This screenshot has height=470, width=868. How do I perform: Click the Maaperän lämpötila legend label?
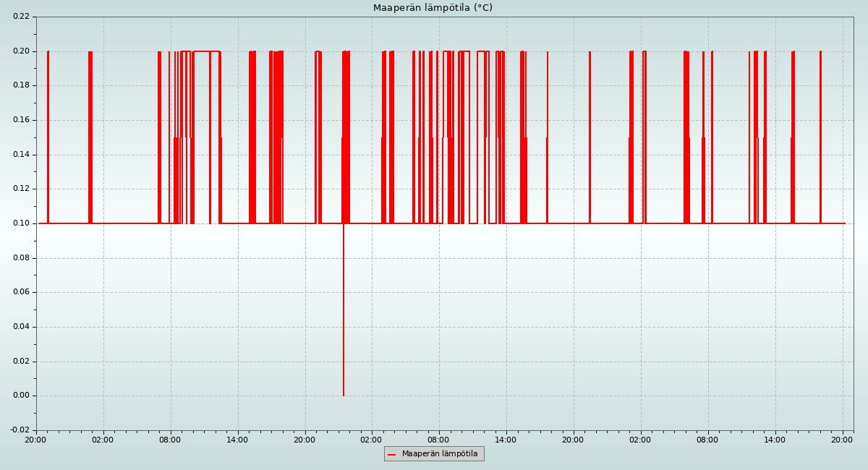440,454
